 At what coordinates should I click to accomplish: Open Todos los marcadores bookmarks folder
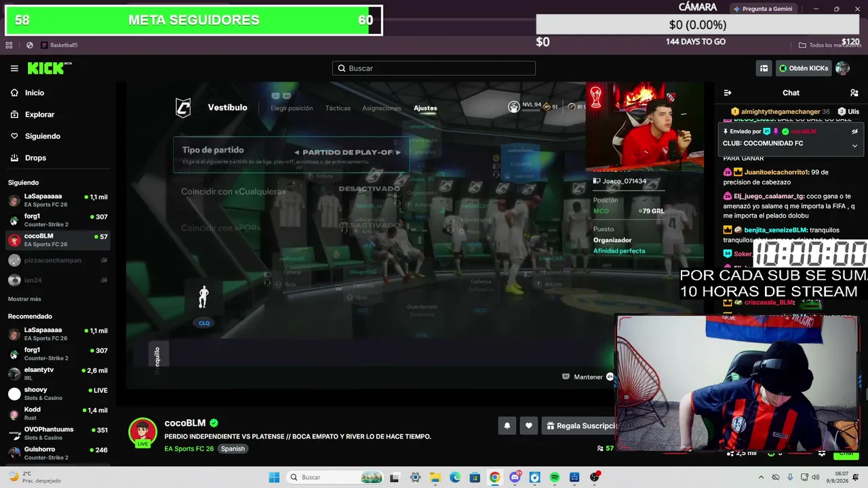[829, 45]
